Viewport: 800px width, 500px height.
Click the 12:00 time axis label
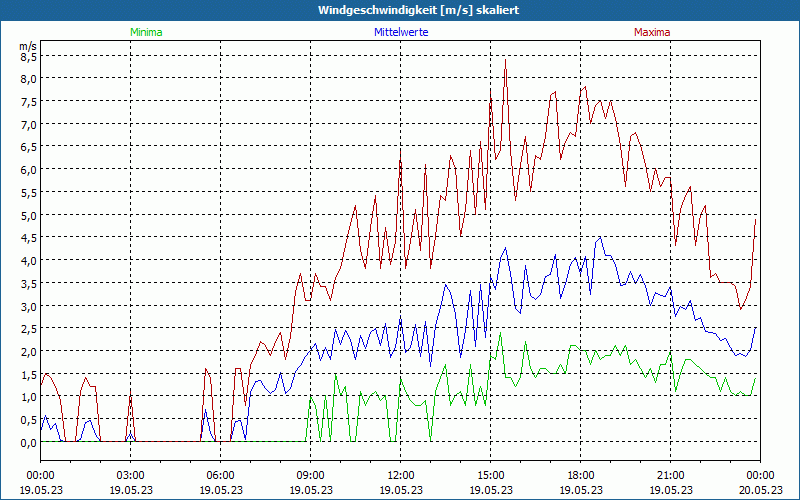[401, 476]
